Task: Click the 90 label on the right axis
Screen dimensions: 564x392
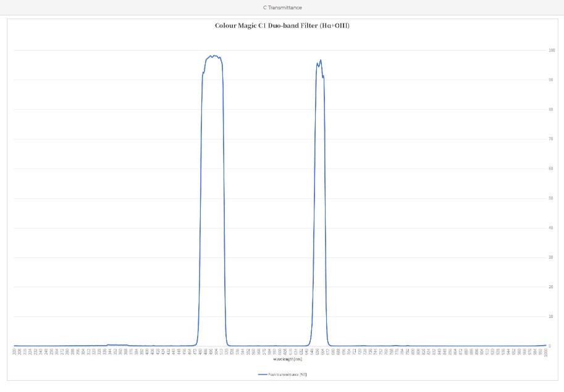Action: 550,80
